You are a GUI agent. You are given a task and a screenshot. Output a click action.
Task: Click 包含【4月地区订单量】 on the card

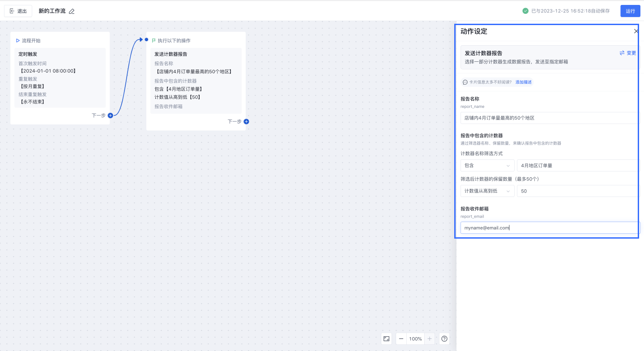tap(179, 89)
